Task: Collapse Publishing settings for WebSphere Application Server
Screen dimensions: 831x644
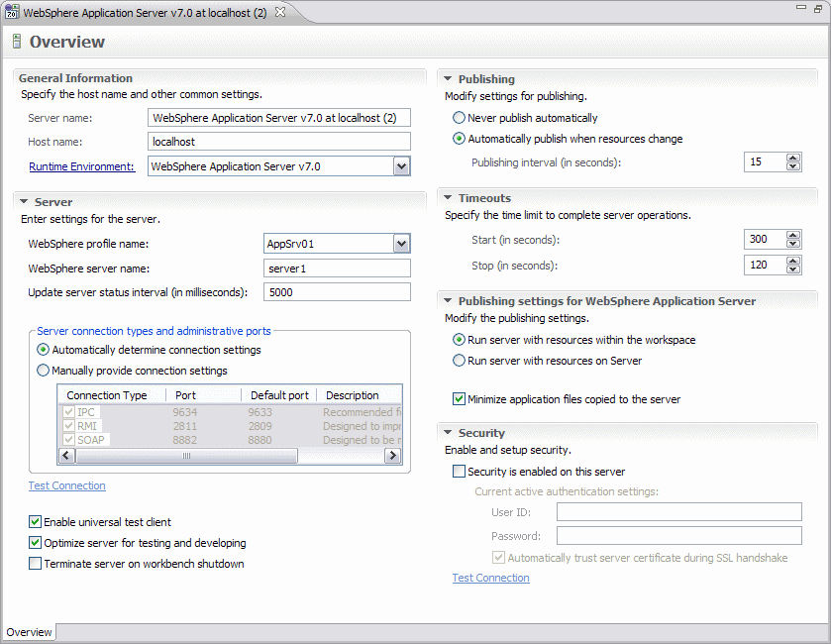Action: pyautogui.click(x=448, y=301)
